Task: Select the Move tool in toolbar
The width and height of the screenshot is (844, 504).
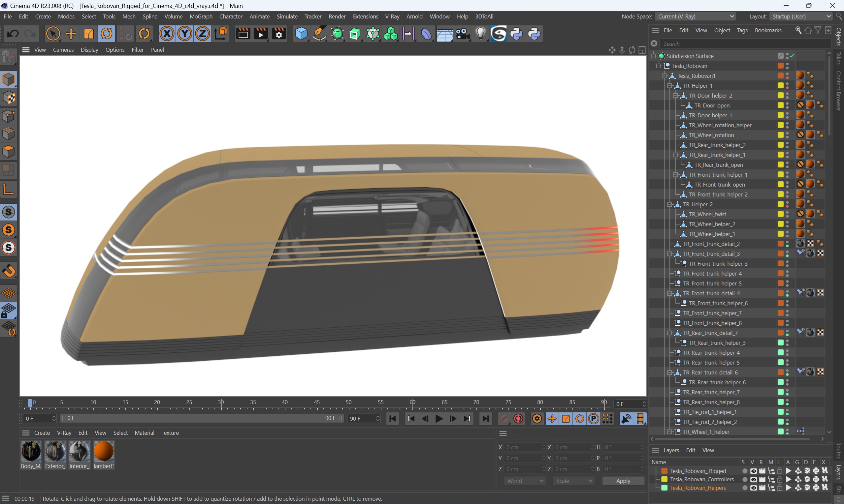Action: pyautogui.click(x=70, y=34)
